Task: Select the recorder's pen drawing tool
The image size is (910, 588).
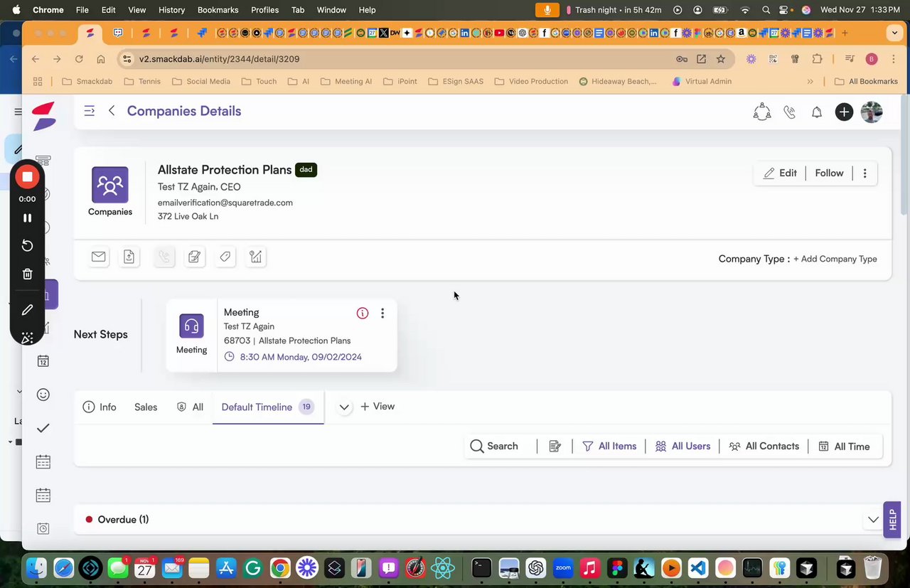Action: (28, 310)
